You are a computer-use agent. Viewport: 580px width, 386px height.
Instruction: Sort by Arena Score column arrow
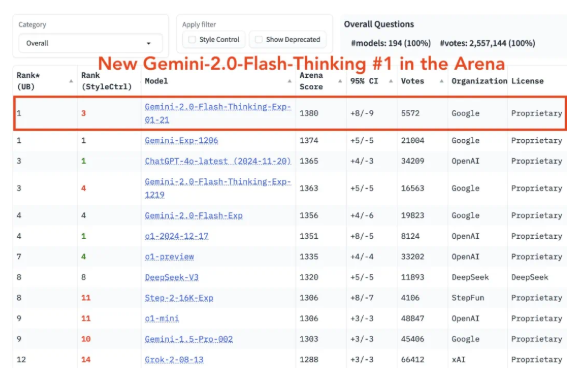click(340, 81)
